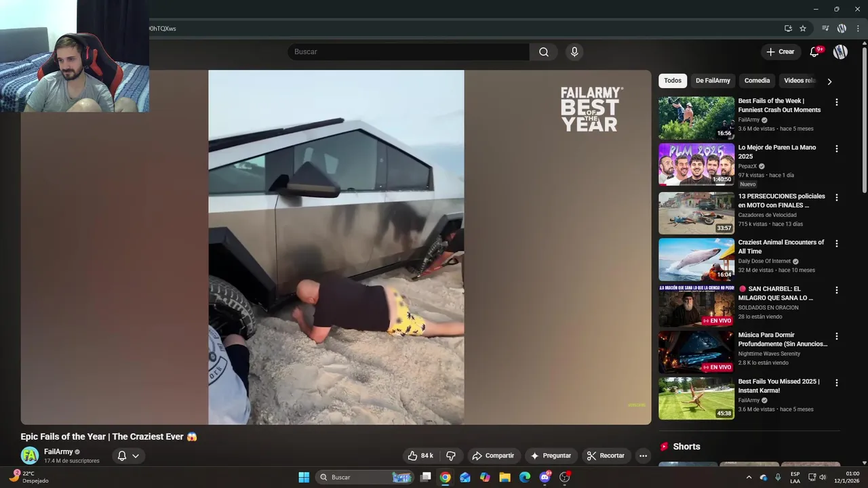Click the install app icon in address bar
Image resolution: width=868 pixels, height=488 pixels.
[788, 28]
